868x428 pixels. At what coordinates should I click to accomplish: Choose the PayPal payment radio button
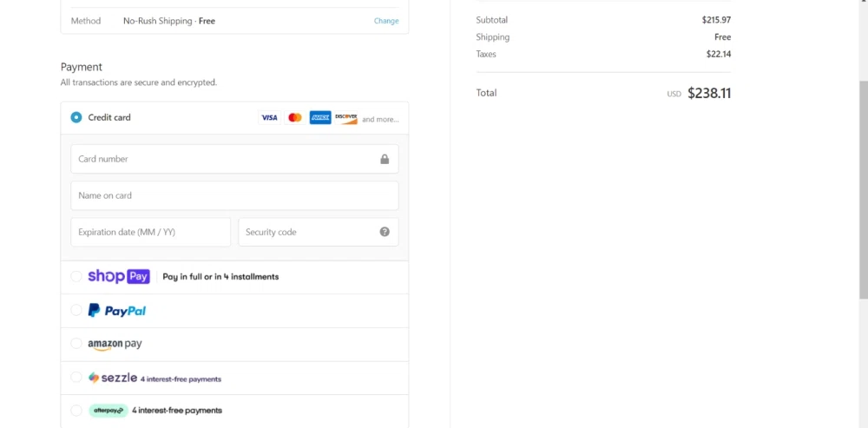point(76,311)
